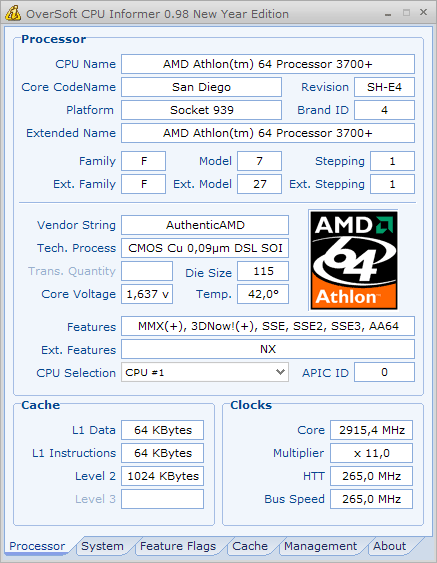This screenshot has width=437, height=563.
Task: Go to the Cache tab
Action: 250,546
